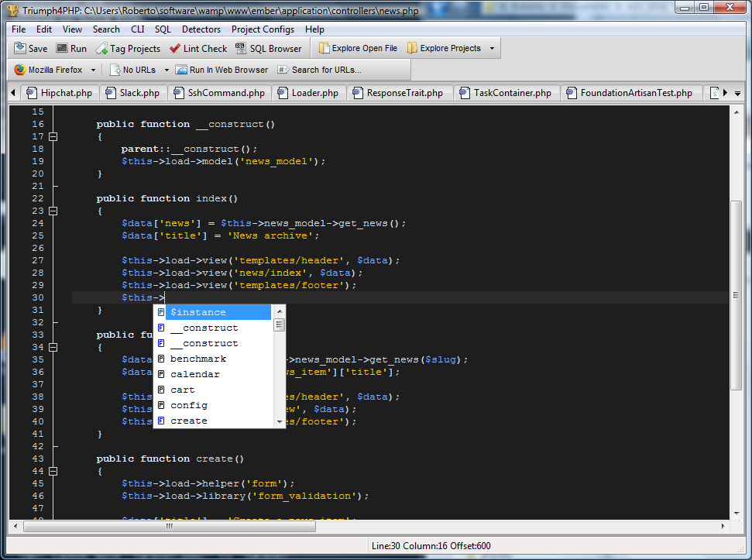
Task: Click line number 30 in the gutter
Action: point(38,297)
